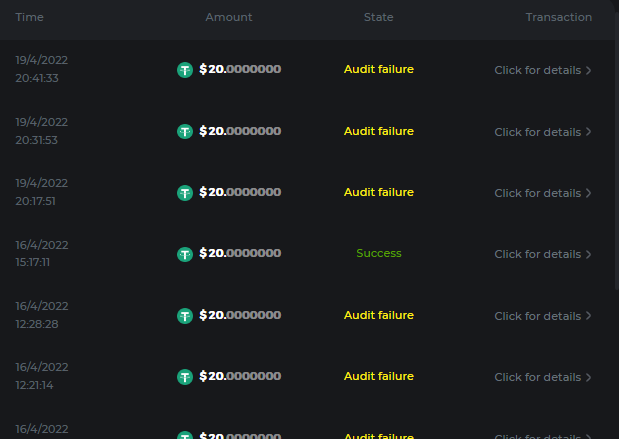Click Tether icon in 12:28:28 row
Screen dimensions: 619x439
pos(185,316)
